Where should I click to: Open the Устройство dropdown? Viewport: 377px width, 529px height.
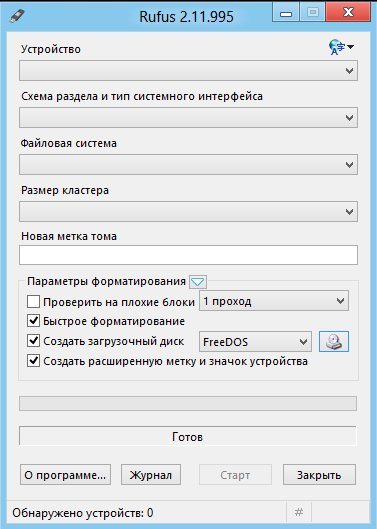[x=188, y=71]
